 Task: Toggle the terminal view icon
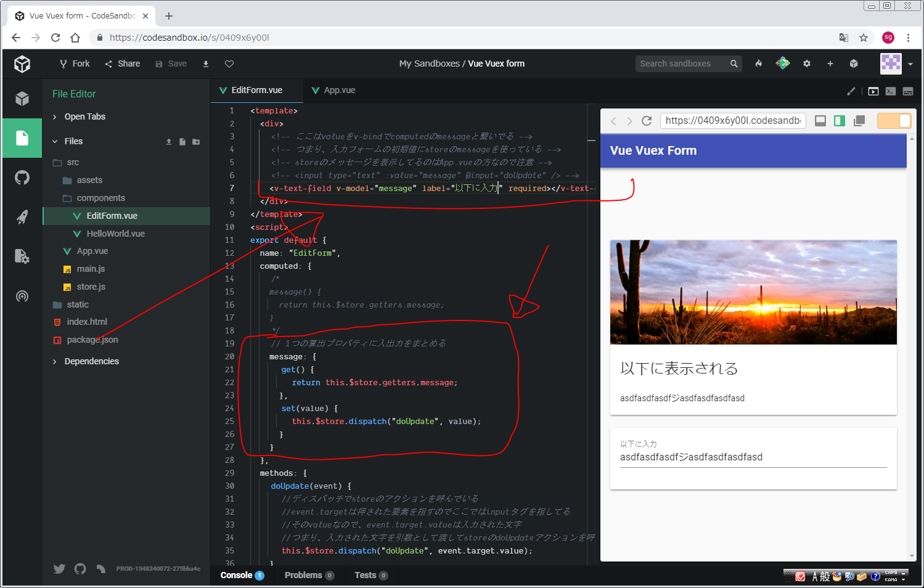pyautogui.click(x=891, y=91)
